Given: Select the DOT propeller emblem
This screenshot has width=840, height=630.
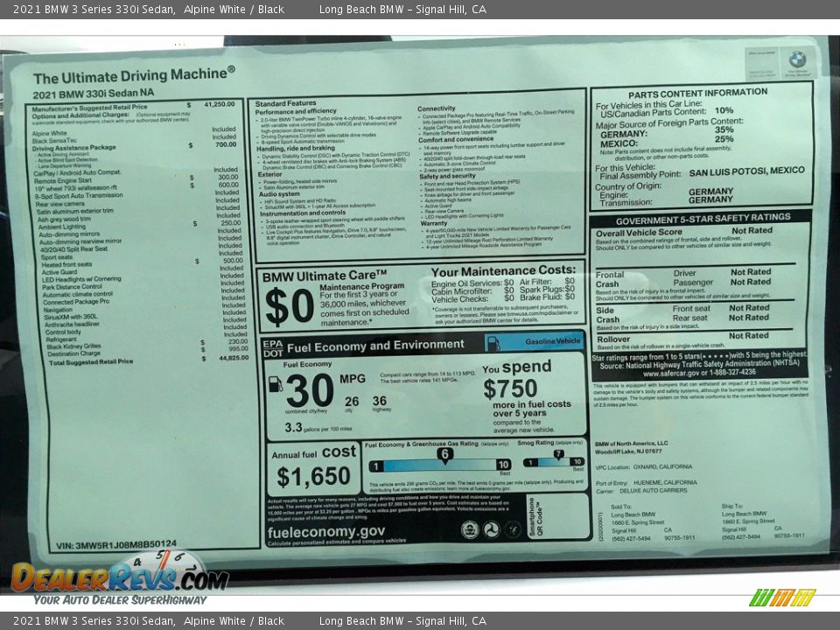Looking at the screenshot, I should 489,527.
